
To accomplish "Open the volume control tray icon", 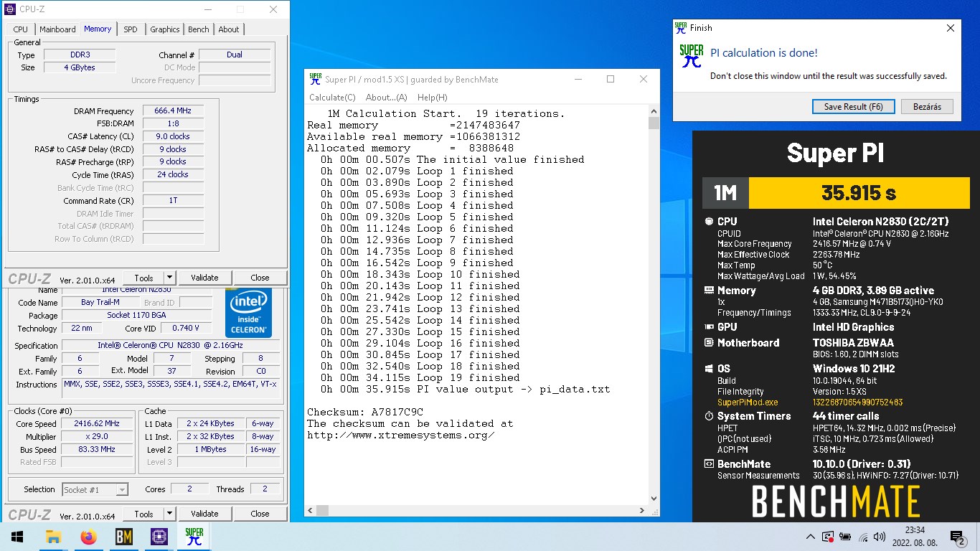I will tap(880, 537).
